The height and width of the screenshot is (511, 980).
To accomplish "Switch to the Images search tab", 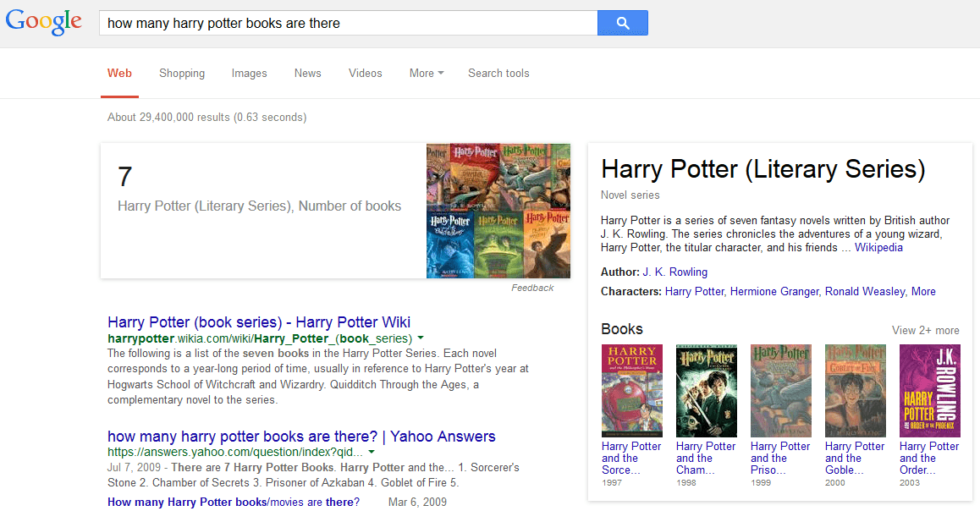I will click(x=249, y=74).
